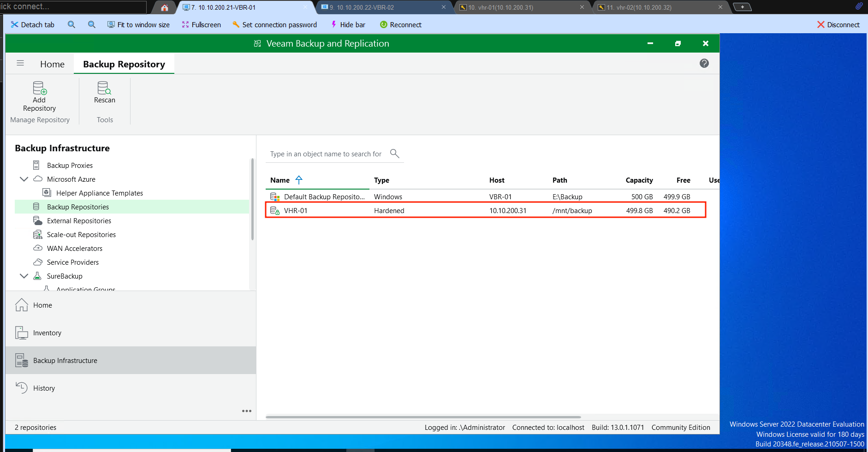The height and width of the screenshot is (452, 868).
Task: Select External Repositories tree node
Action: [x=79, y=220]
